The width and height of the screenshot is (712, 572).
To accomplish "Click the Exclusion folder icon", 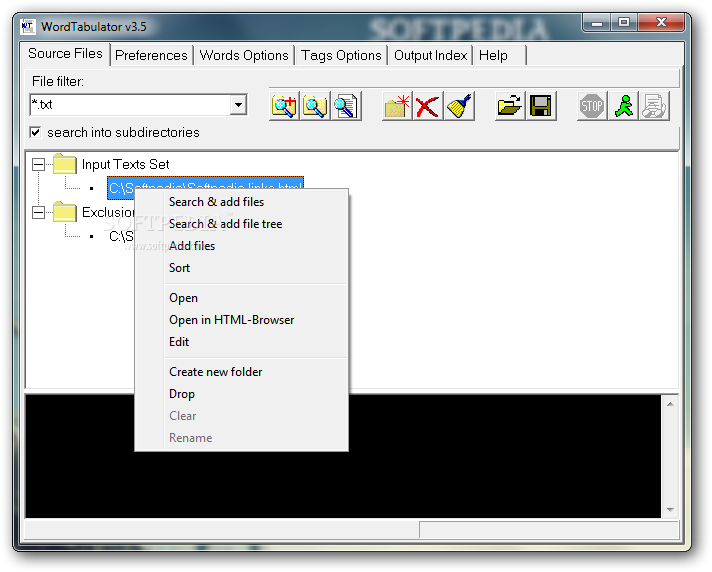I will (x=64, y=212).
